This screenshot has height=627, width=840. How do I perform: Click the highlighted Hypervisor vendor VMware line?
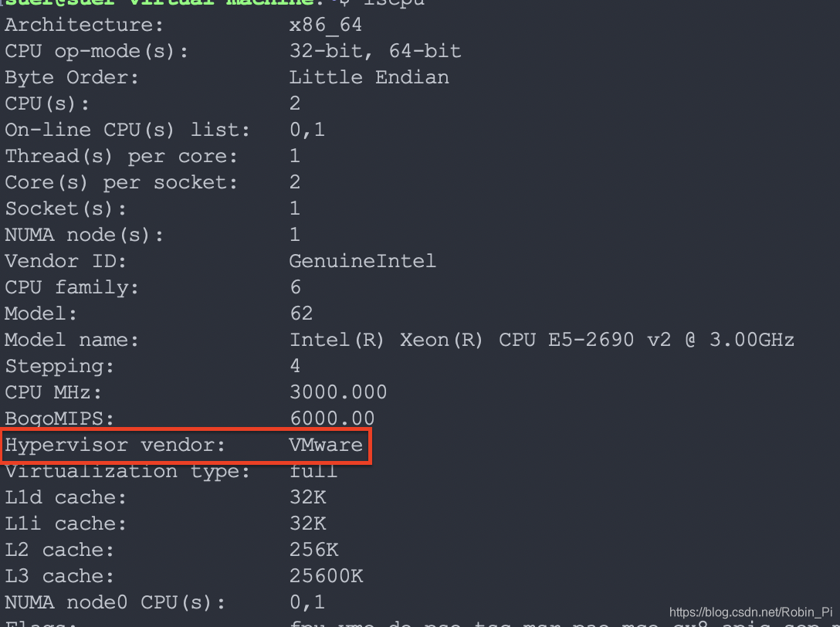(x=186, y=446)
